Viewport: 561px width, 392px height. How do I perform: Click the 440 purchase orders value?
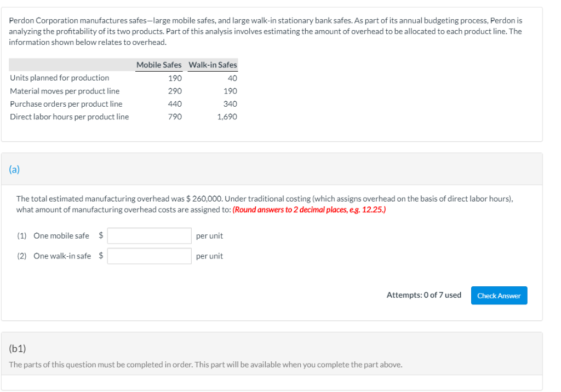[175, 103]
